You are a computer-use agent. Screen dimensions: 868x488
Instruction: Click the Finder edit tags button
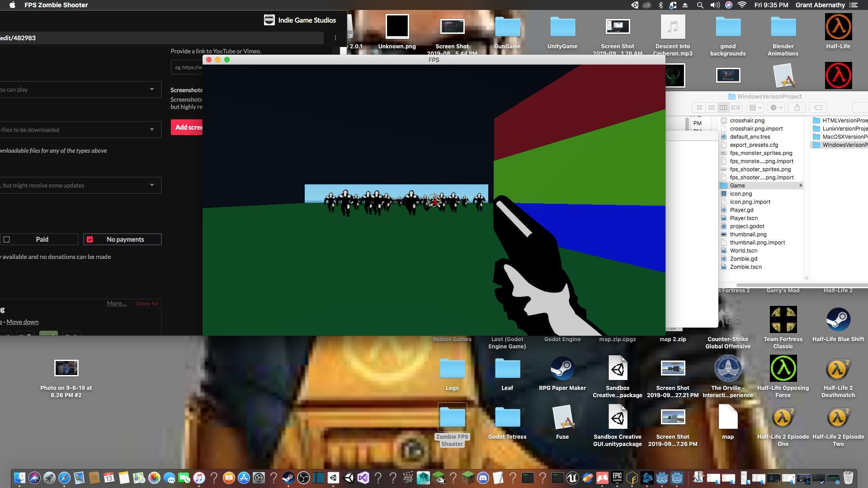[818, 108]
